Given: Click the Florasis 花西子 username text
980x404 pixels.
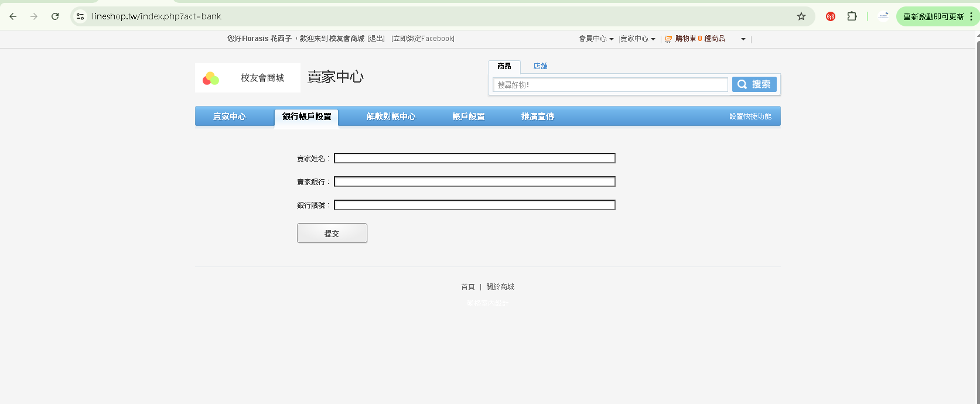Looking at the screenshot, I should click(x=267, y=39).
